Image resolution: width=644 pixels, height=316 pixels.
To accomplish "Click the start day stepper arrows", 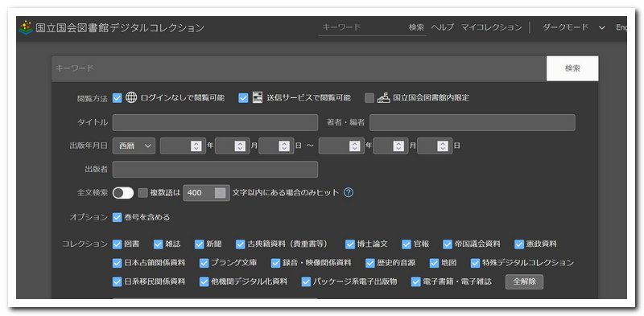I will 284,146.
